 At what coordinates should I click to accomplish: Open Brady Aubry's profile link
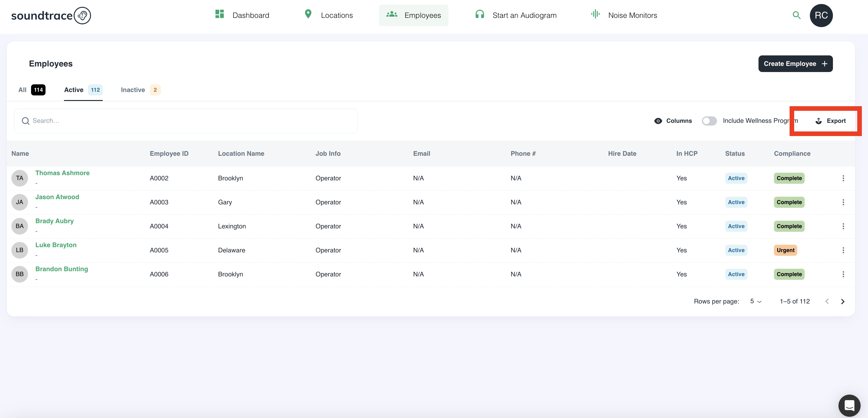tap(54, 221)
